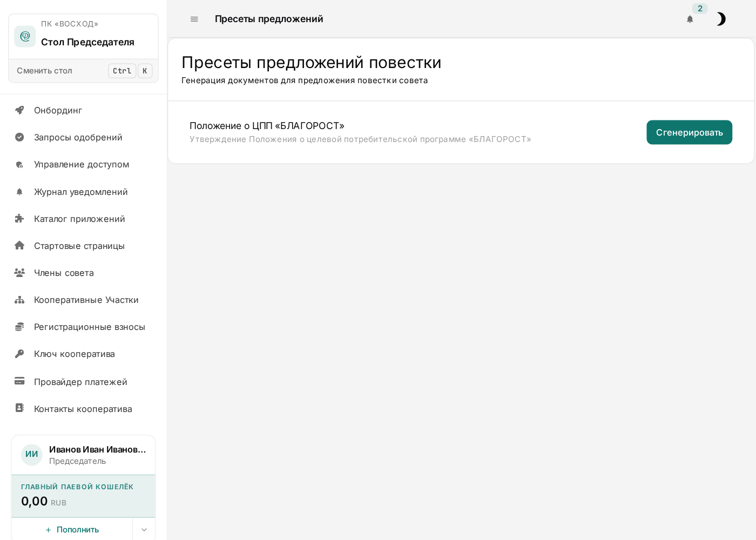756x540 pixels.
Task: Open the notifications bell icon
Action: click(690, 19)
